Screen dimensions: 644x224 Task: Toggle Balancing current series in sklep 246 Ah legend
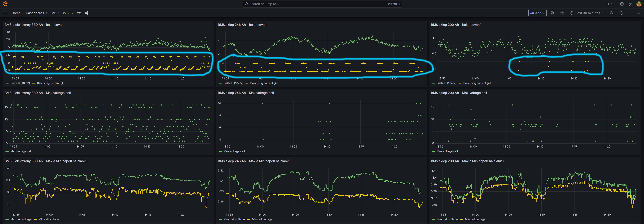(x=263, y=83)
